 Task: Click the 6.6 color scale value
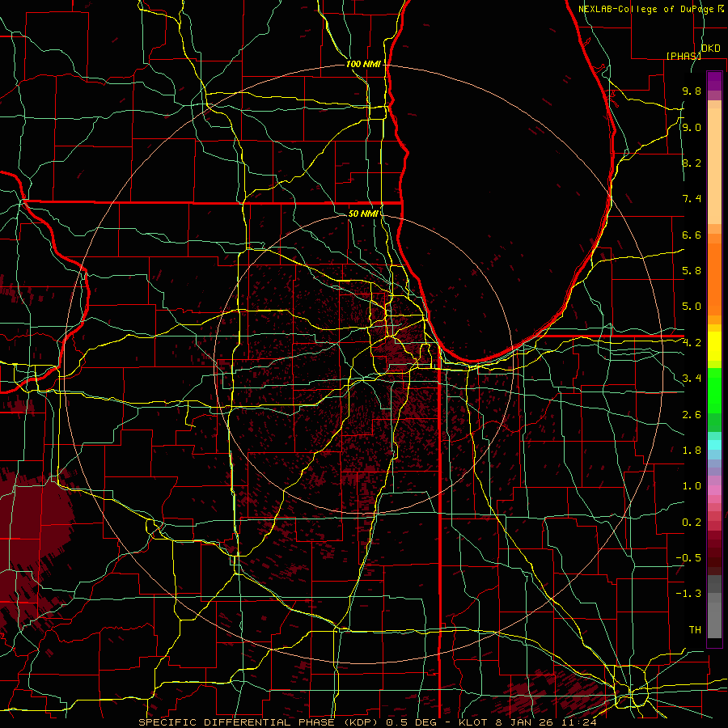pos(692,235)
